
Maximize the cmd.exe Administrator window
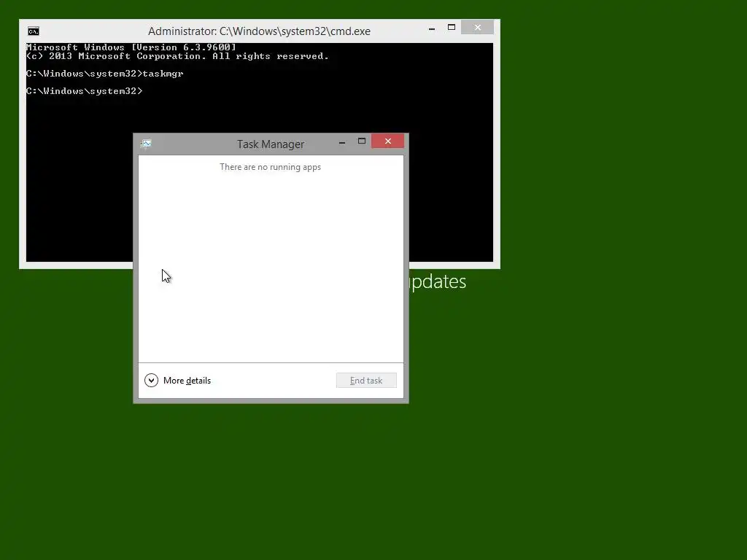[451, 28]
